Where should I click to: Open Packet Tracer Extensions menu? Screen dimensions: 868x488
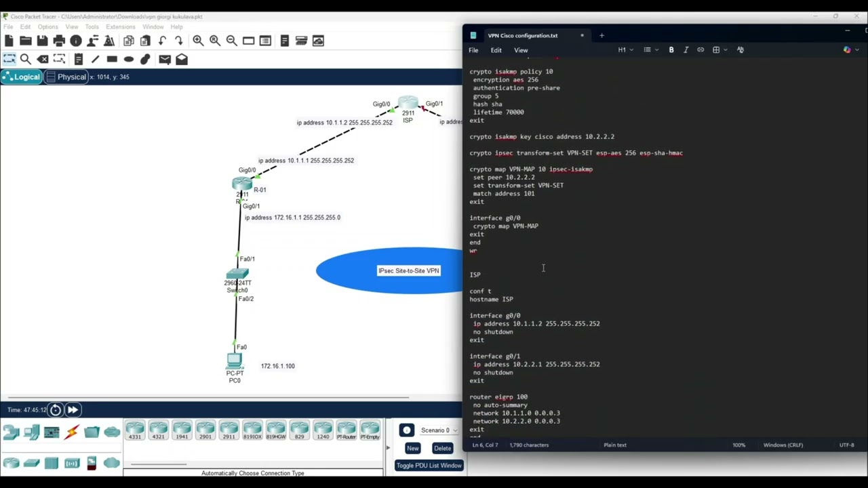coord(121,27)
